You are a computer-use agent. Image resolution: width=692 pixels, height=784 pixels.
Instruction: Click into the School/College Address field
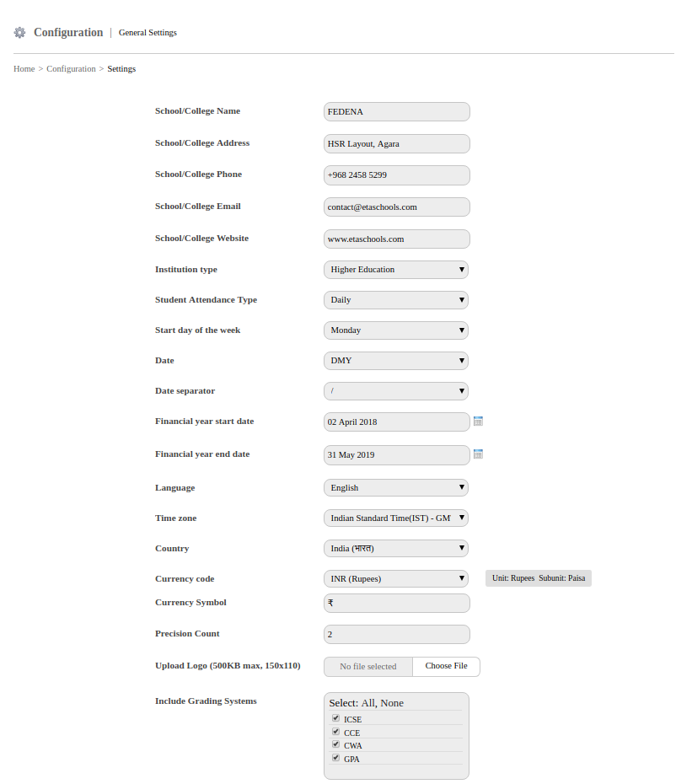[397, 144]
